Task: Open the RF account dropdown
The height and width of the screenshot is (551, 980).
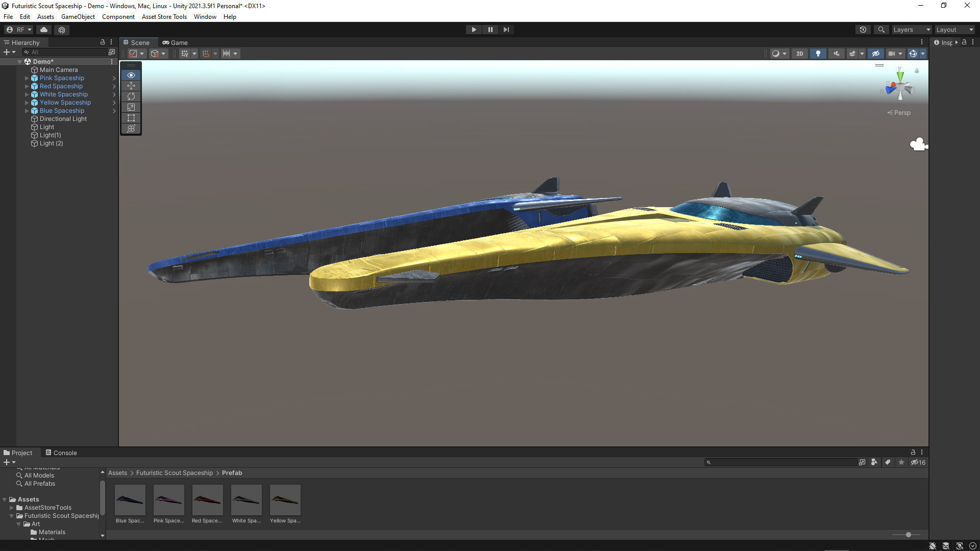Action: coord(19,30)
